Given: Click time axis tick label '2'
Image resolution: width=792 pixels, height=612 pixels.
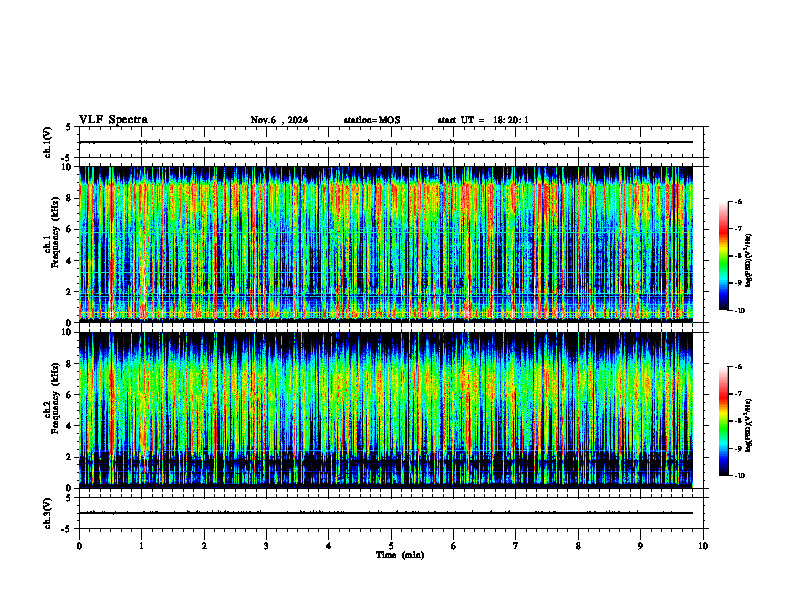Looking at the screenshot, I should tap(204, 546).
